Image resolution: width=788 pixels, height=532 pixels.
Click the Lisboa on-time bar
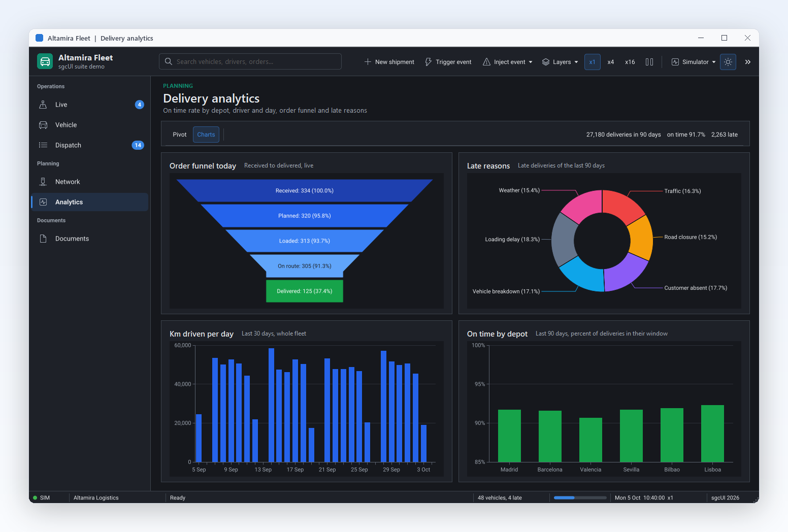click(712, 434)
